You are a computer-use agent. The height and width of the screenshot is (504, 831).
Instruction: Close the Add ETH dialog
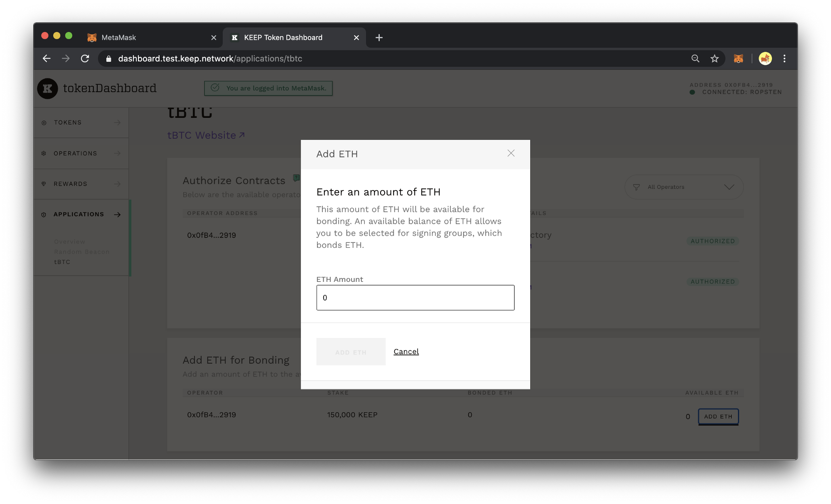(511, 154)
